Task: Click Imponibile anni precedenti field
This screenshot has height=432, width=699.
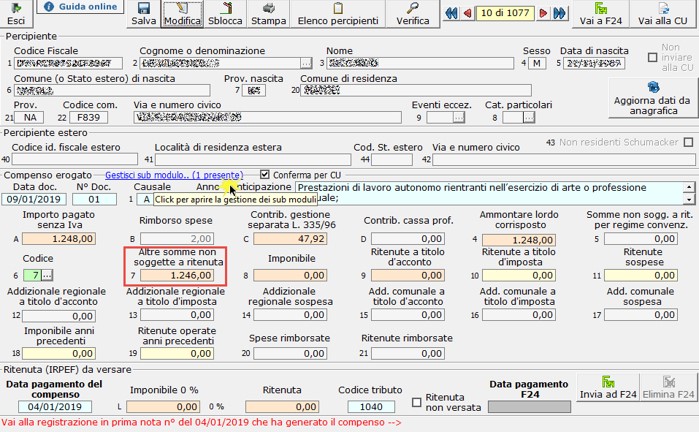Action: tap(59, 354)
